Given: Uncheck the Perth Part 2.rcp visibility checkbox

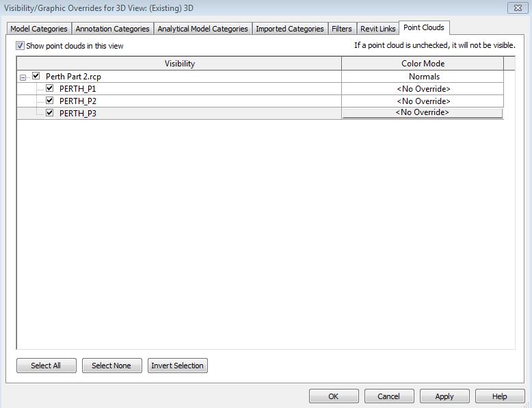Looking at the screenshot, I should [36, 76].
